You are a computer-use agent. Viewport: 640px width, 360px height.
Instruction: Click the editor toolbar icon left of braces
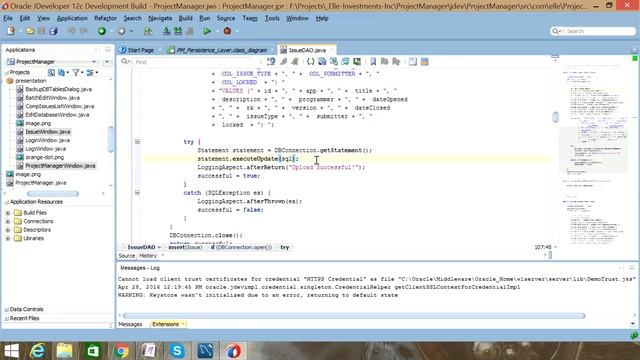(x=295, y=62)
